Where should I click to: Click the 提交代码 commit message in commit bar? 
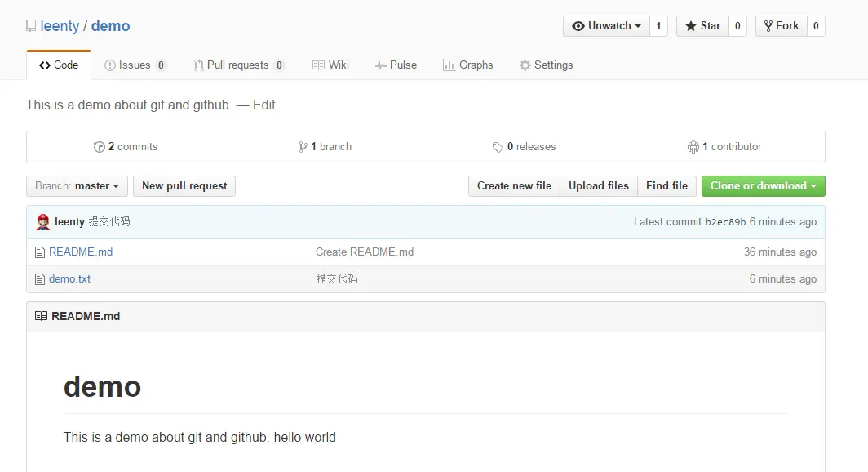coord(109,221)
